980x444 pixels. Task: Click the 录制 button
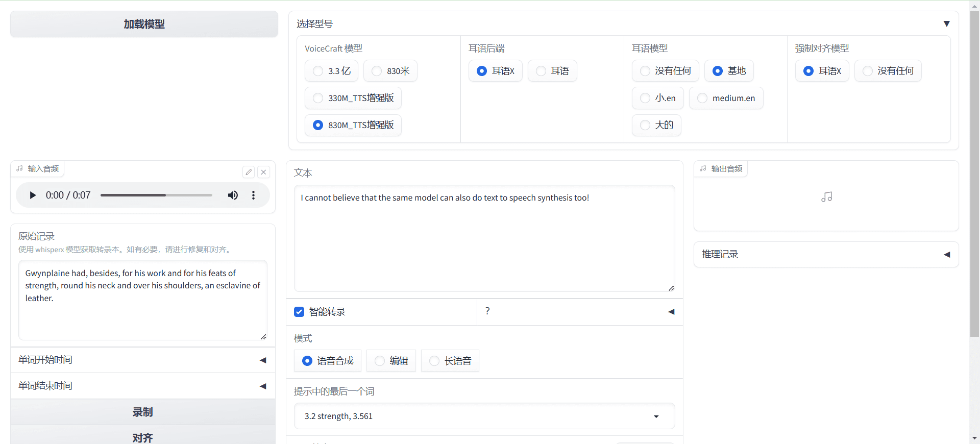point(143,412)
